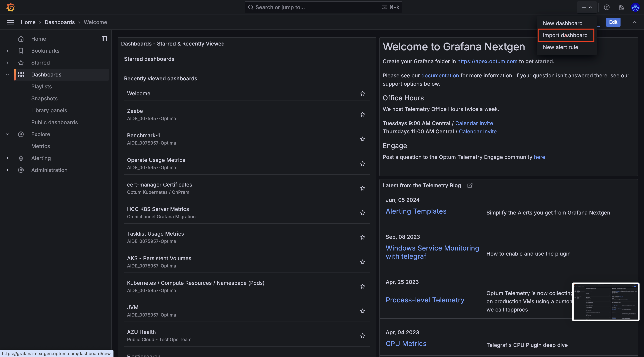Star the JVM dashboard
The width and height of the screenshot is (644, 357).
[362, 311]
